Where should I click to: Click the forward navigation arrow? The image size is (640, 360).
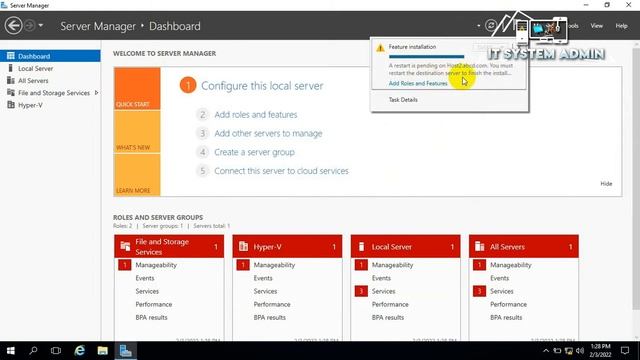pos(30,26)
